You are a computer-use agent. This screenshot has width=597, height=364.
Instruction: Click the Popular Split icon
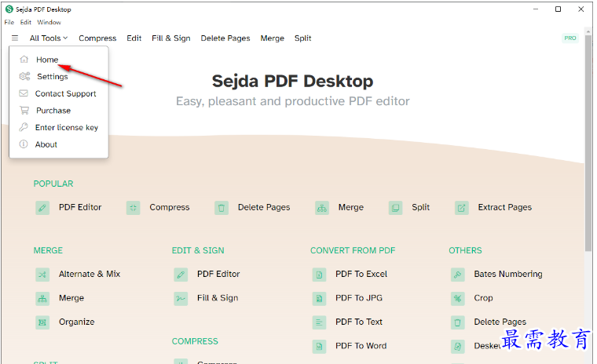pos(395,208)
